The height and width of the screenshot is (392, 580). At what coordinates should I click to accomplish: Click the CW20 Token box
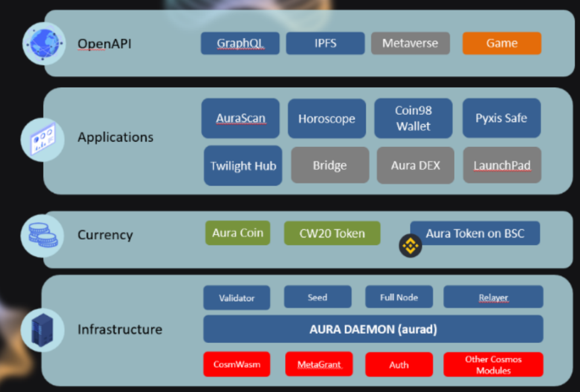tap(332, 234)
